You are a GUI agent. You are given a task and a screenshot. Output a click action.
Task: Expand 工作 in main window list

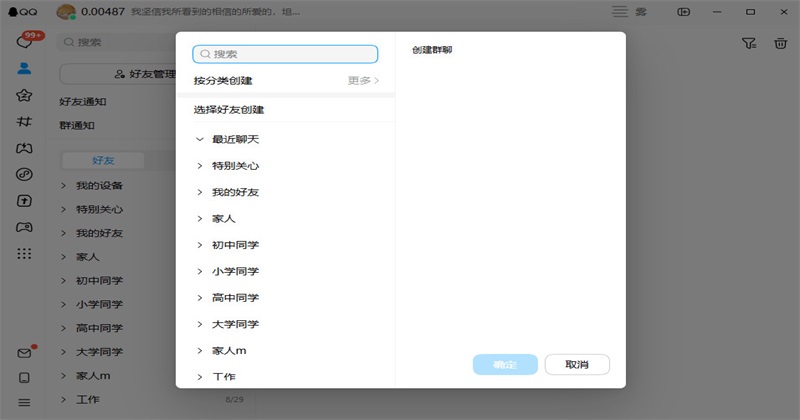(64, 400)
